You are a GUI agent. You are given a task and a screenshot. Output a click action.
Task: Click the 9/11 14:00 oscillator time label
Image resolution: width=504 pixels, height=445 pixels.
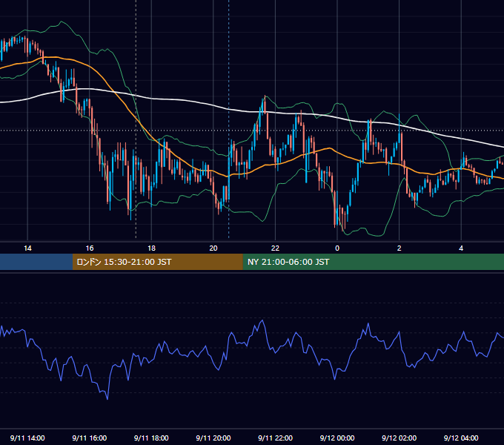click(27, 438)
